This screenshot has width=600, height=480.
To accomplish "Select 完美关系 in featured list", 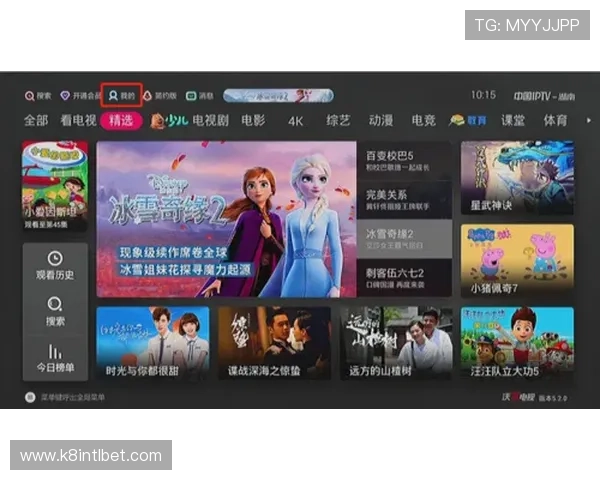I will point(404,200).
